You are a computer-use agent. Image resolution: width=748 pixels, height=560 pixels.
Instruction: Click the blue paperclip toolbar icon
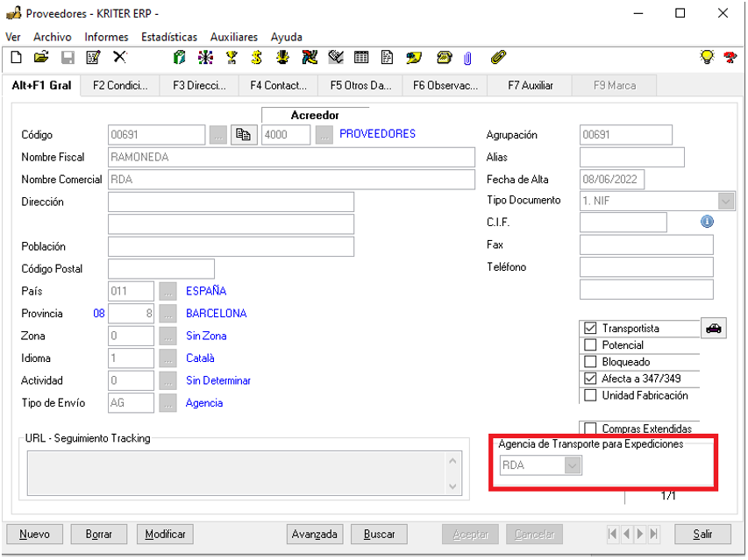[467, 58]
